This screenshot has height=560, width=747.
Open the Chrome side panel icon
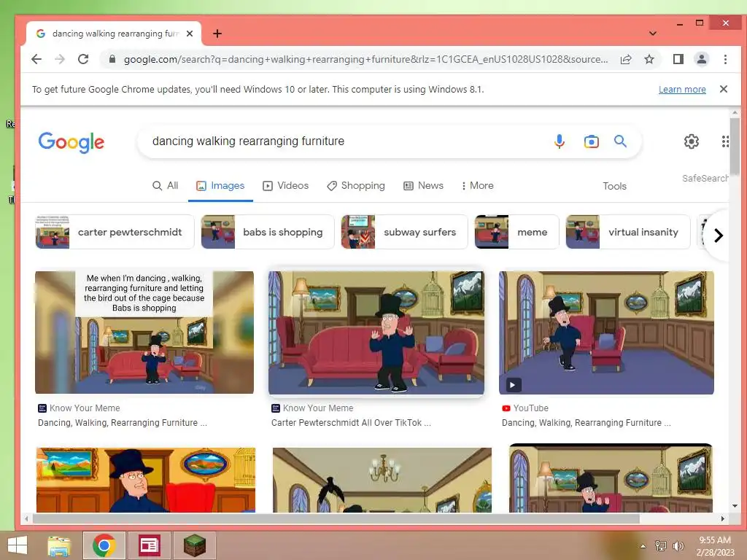tap(678, 59)
